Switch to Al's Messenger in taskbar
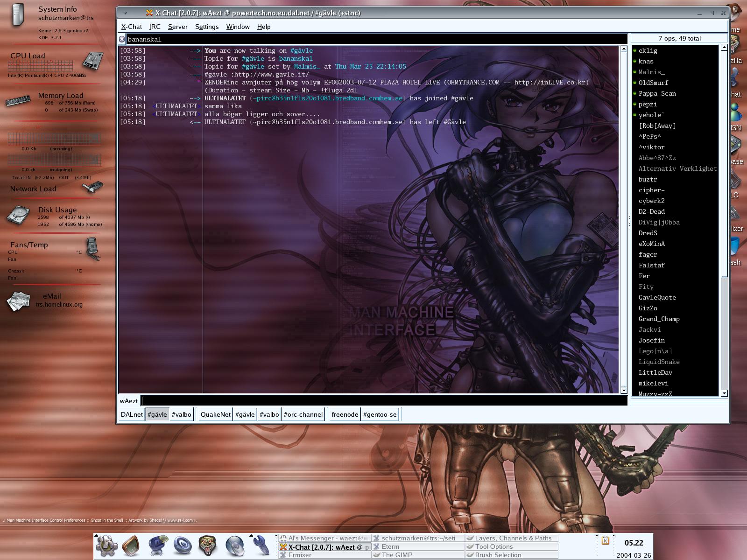This screenshot has width=747, height=560. coord(325,538)
